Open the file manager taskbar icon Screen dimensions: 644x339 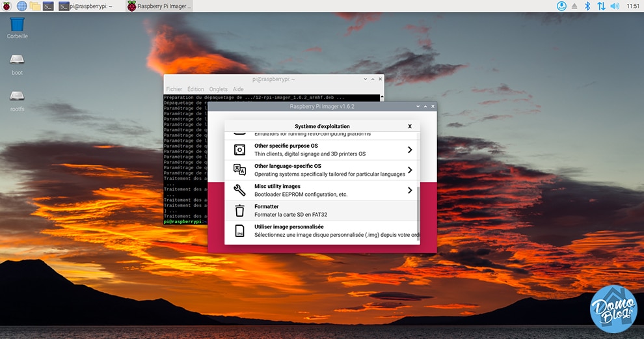click(x=35, y=6)
